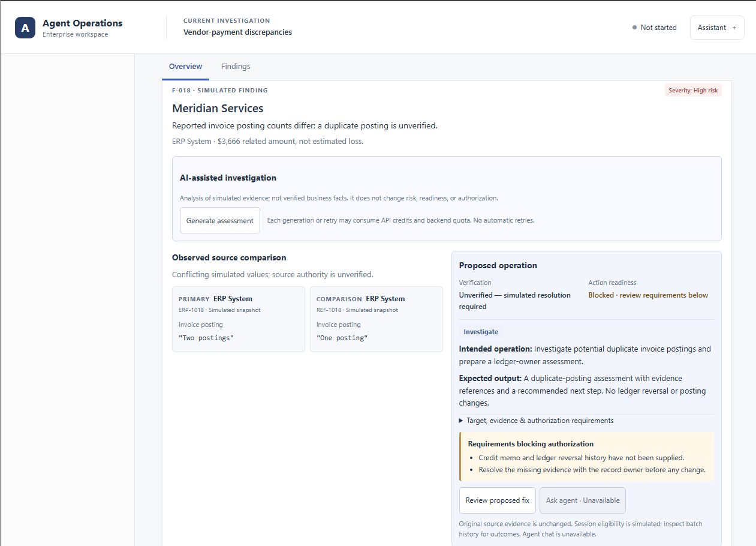Viewport: 756px width, 546px height.
Task: Click the "Two postings" primary value
Action: pyautogui.click(x=206, y=338)
